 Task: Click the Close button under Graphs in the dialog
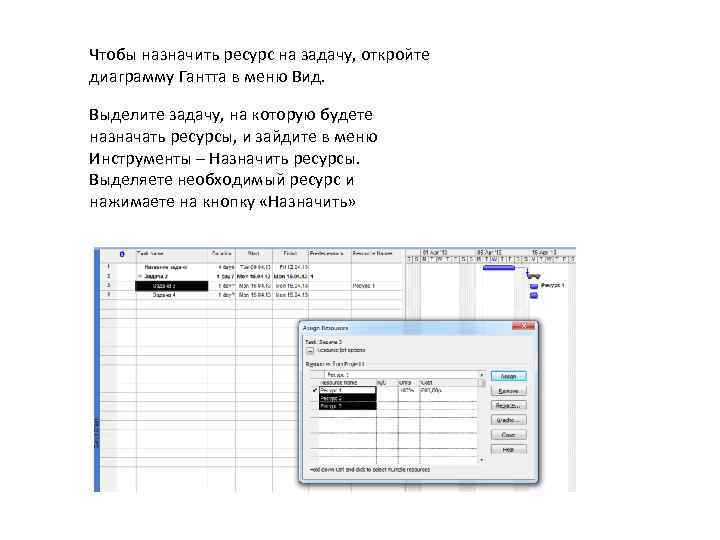coord(509,435)
